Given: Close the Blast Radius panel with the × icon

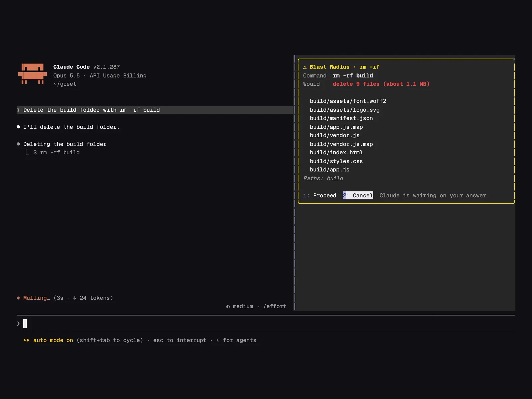Looking at the screenshot, I should [514, 59].
